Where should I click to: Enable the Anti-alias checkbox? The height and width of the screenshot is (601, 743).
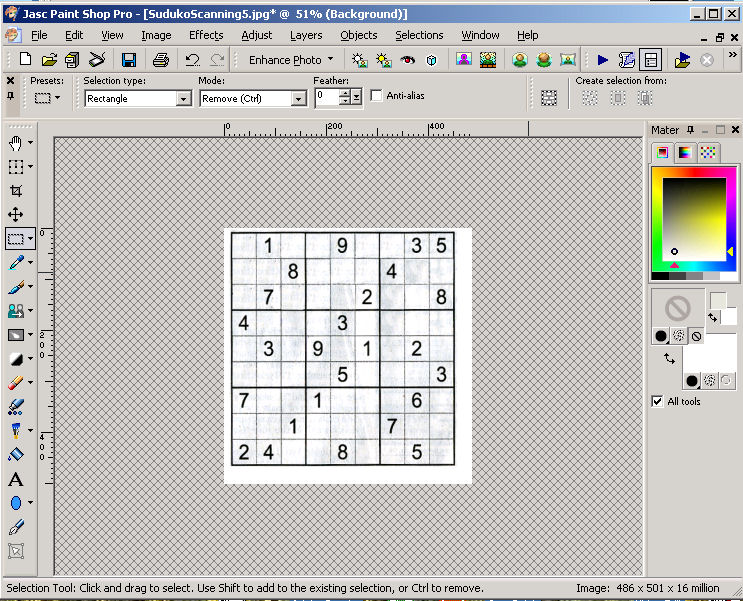pyautogui.click(x=377, y=96)
